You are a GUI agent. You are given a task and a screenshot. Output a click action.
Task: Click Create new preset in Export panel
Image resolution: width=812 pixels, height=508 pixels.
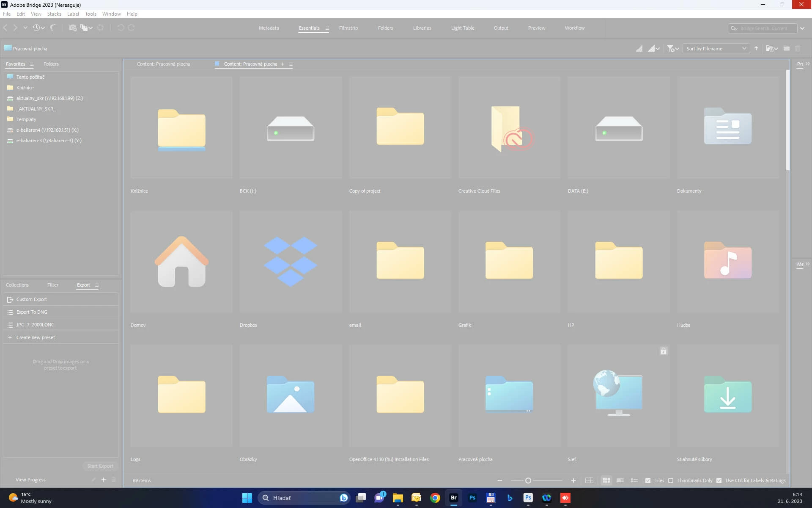[36, 337]
